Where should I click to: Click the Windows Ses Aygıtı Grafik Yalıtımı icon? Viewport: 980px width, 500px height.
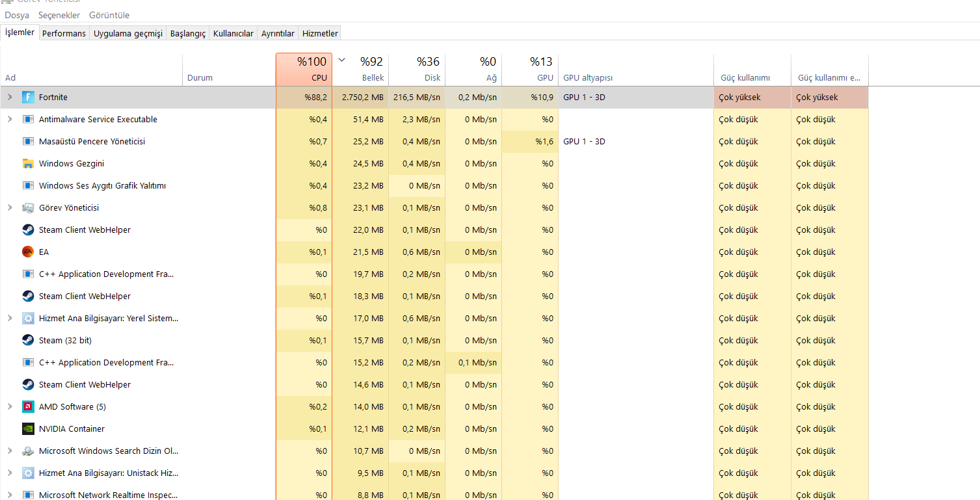(28, 186)
